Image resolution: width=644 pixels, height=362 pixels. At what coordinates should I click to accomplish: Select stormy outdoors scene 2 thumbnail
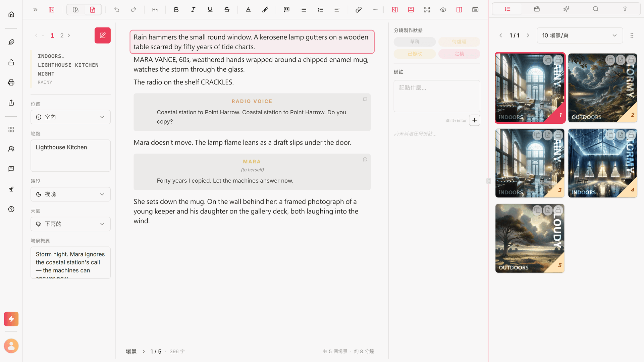tap(602, 88)
